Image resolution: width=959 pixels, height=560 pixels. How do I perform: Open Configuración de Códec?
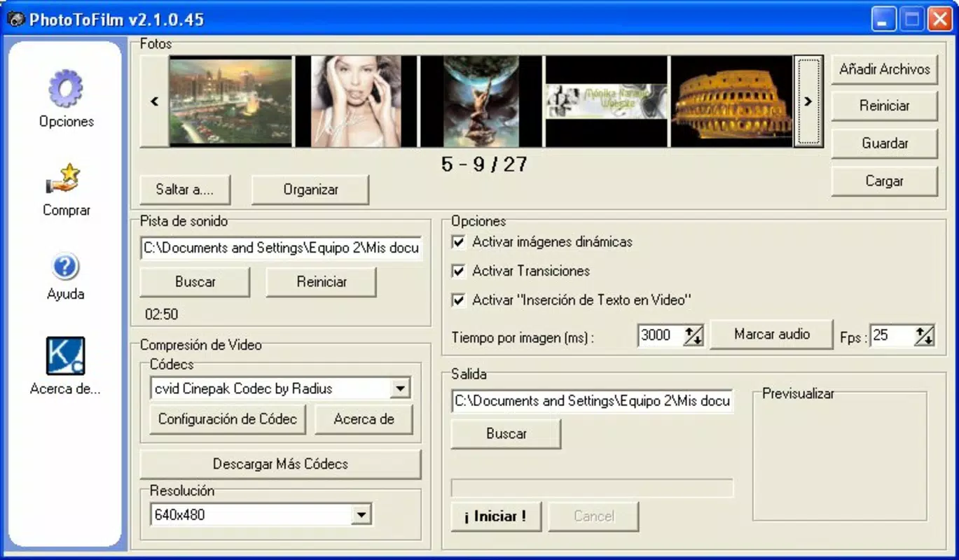click(x=228, y=419)
